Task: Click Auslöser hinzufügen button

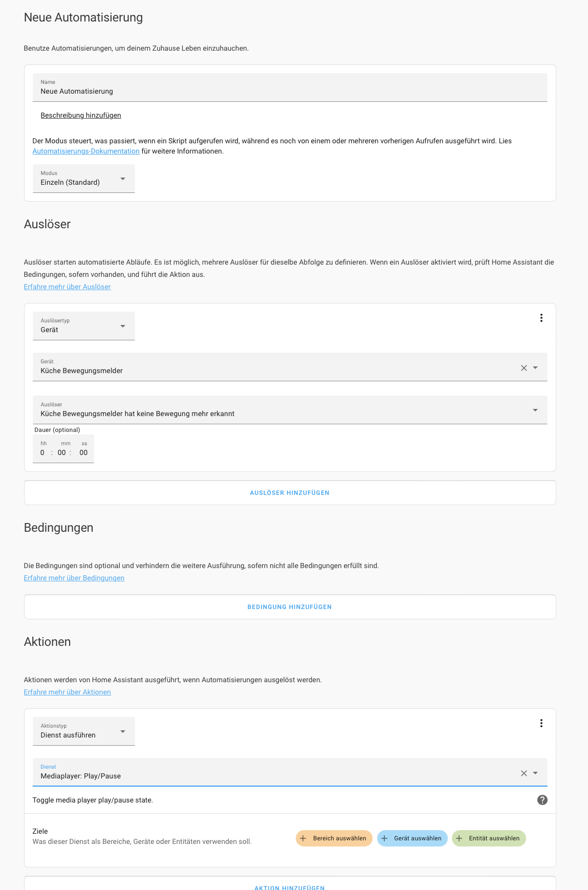Action: (x=290, y=493)
